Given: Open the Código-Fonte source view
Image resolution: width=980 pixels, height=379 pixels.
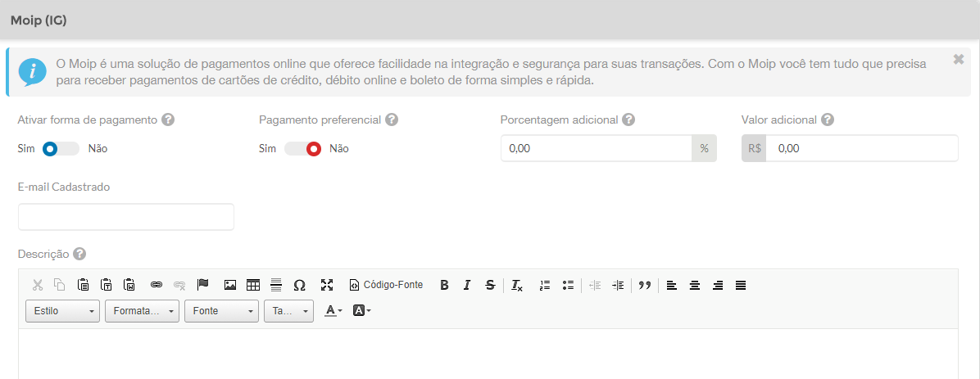Looking at the screenshot, I should [386, 285].
